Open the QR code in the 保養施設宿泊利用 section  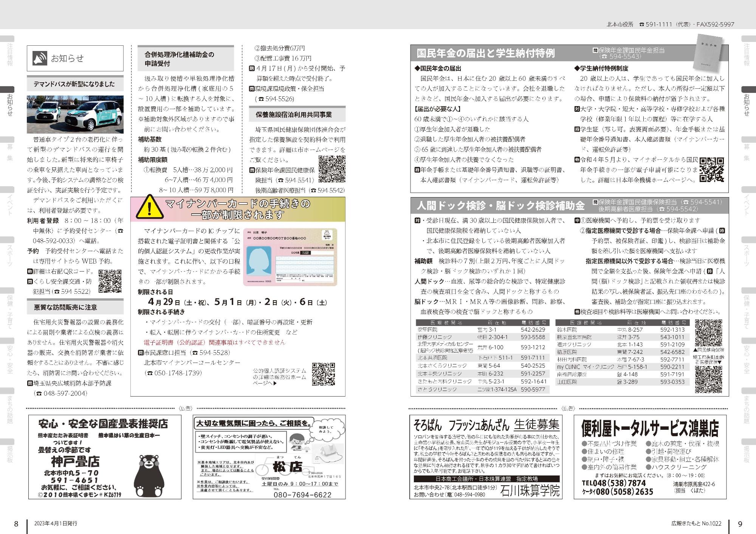(332, 169)
